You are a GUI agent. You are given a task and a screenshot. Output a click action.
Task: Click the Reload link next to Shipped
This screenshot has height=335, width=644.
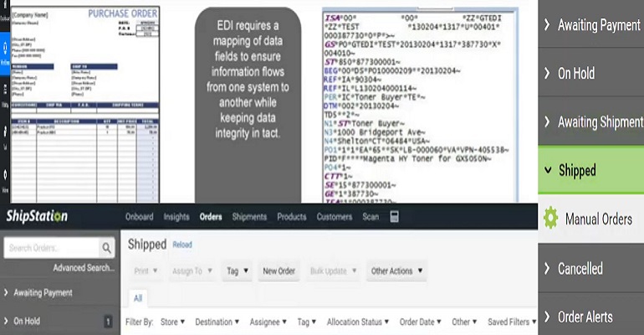(x=182, y=245)
